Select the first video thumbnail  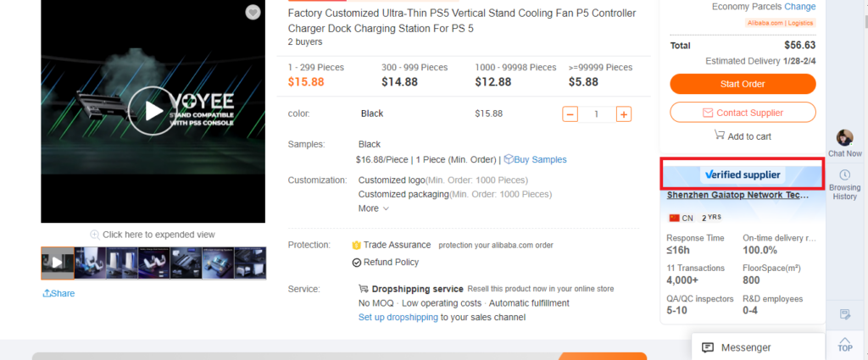[58, 263]
